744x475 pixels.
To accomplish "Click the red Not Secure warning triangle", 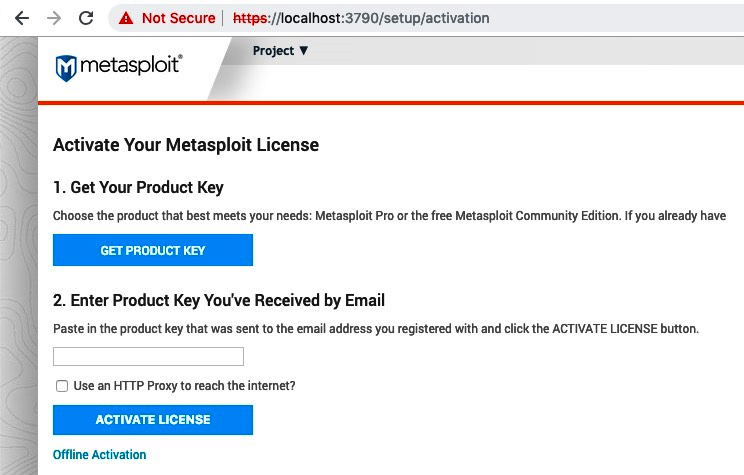I will 126,18.
